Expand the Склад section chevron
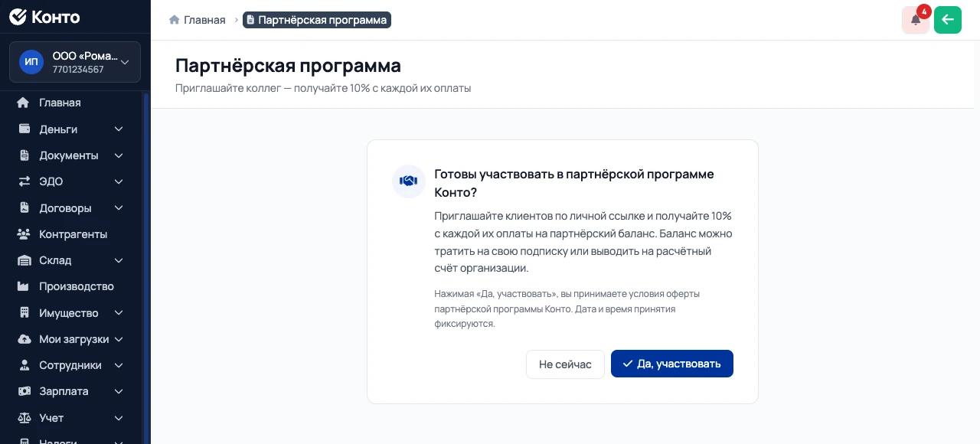Screen dimensions: 980x444 pyautogui.click(x=119, y=260)
